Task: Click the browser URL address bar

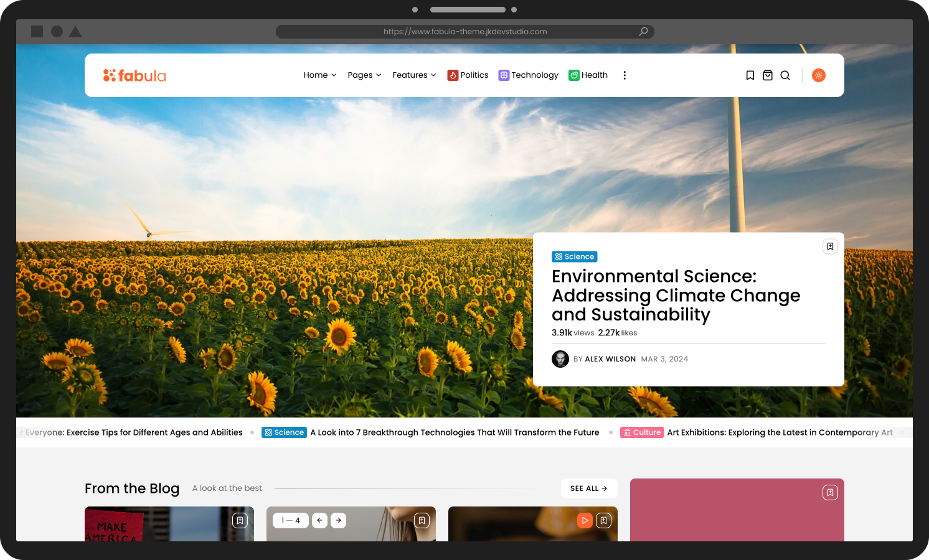Action: [464, 32]
